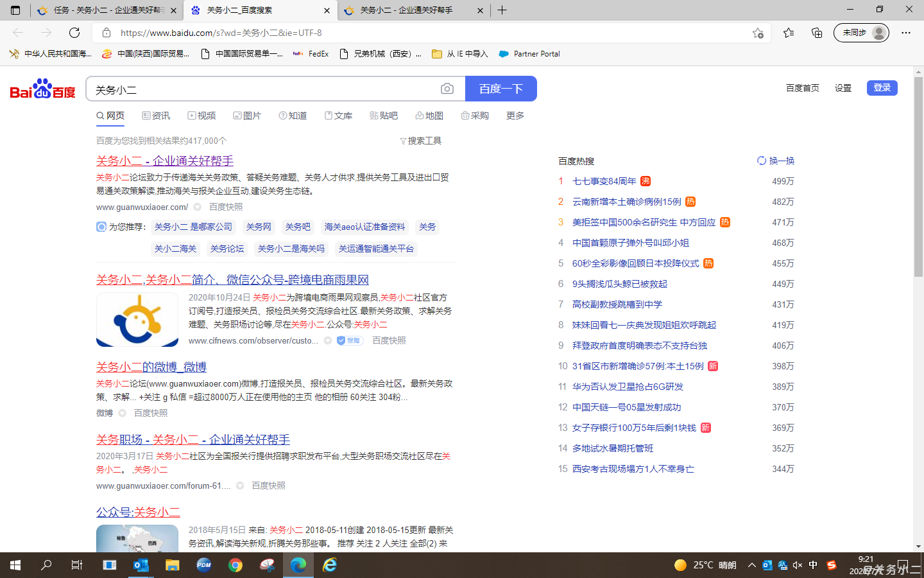The image size is (924, 578).
Task: Open Partner Portal bookmark
Action: tap(529, 54)
